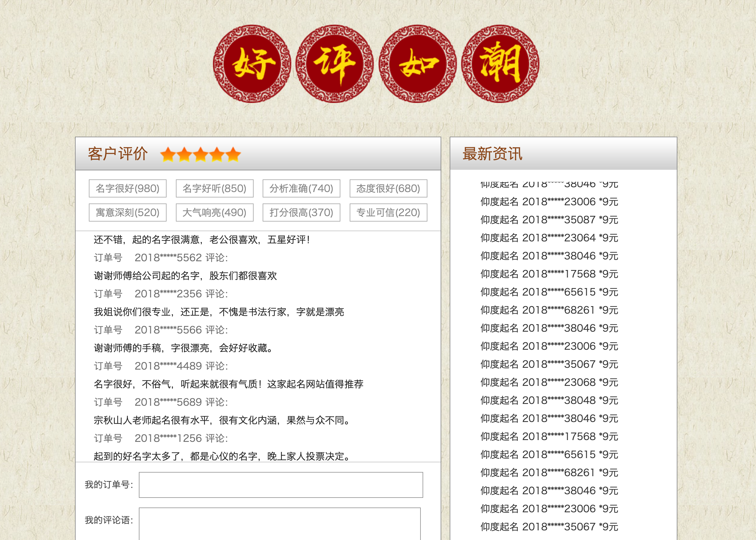Viewport: 756px width, 540px height.
Task: Click order line 2018*****5689 评论
Action: 161,402
